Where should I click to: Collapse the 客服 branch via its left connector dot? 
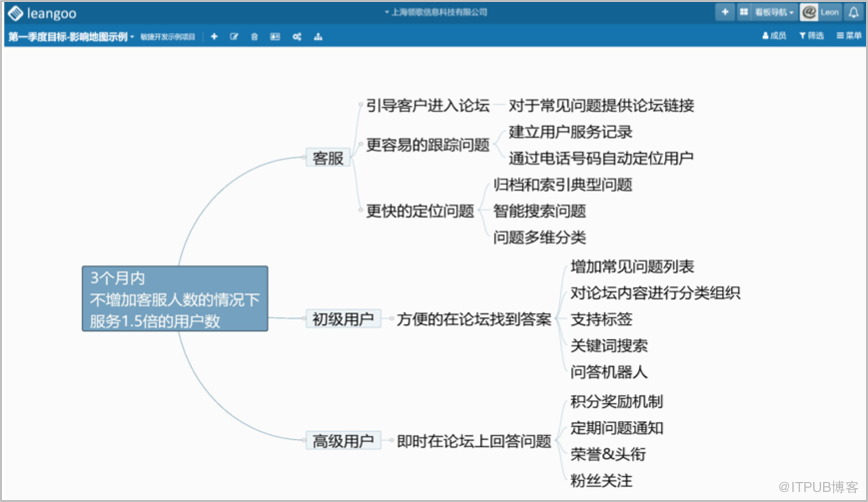coord(304,158)
